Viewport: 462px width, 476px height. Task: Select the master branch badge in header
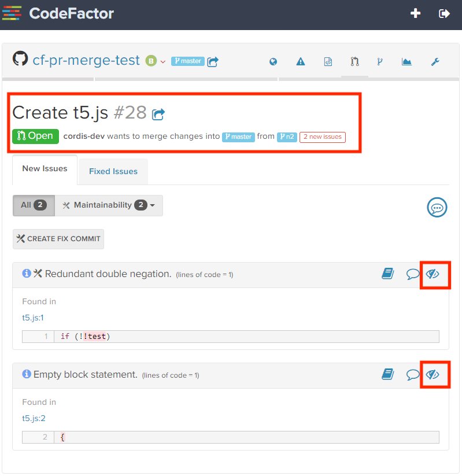coord(188,61)
